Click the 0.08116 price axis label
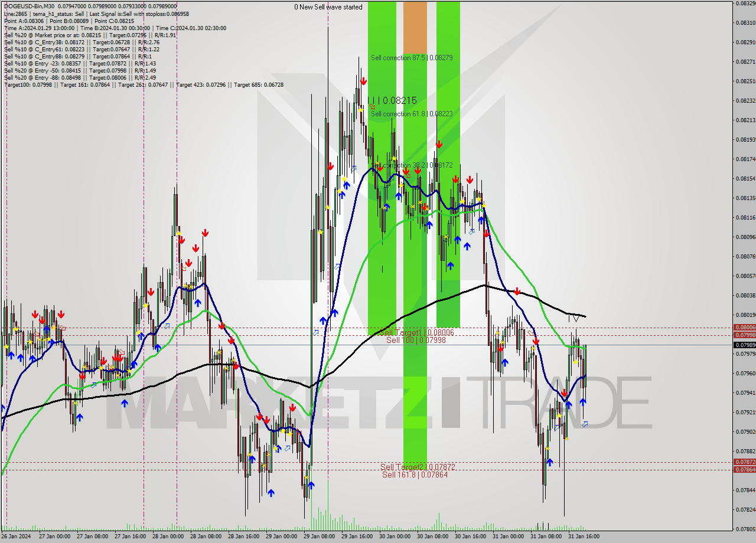This screenshot has width=756, height=543. pyautogui.click(x=746, y=217)
